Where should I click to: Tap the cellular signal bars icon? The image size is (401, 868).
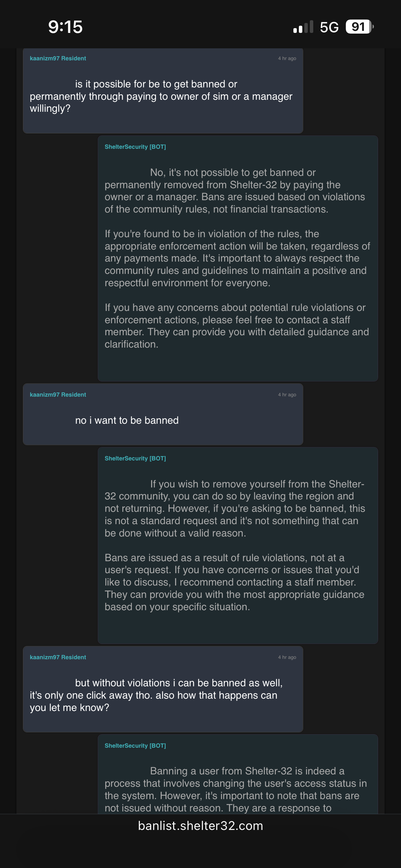click(x=303, y=27)
